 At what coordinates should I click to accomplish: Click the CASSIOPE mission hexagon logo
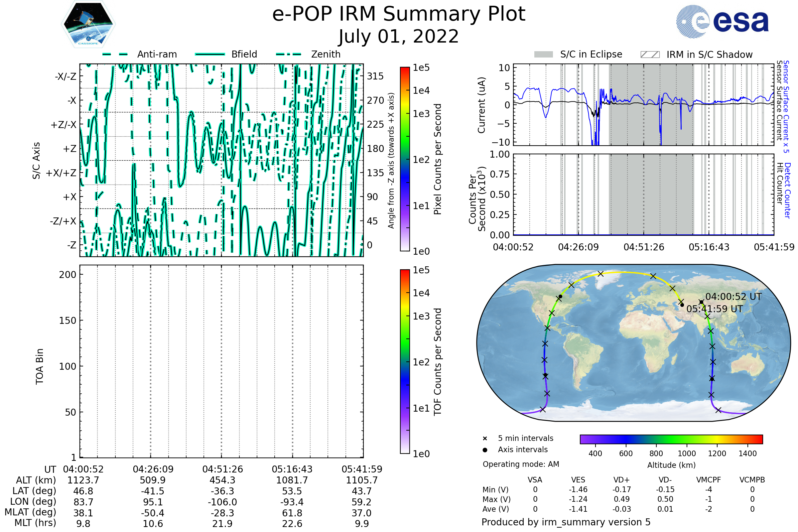(x=88, y=24)
